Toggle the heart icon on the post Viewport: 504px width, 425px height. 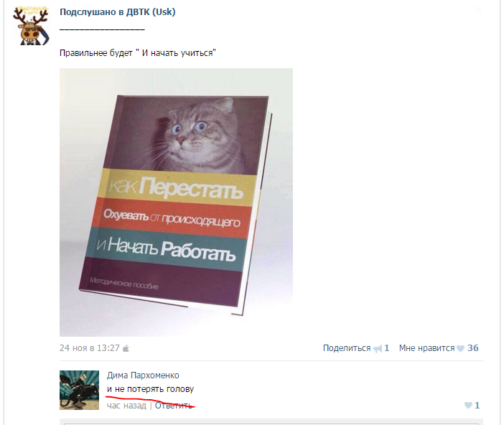[x=460, y=348]
